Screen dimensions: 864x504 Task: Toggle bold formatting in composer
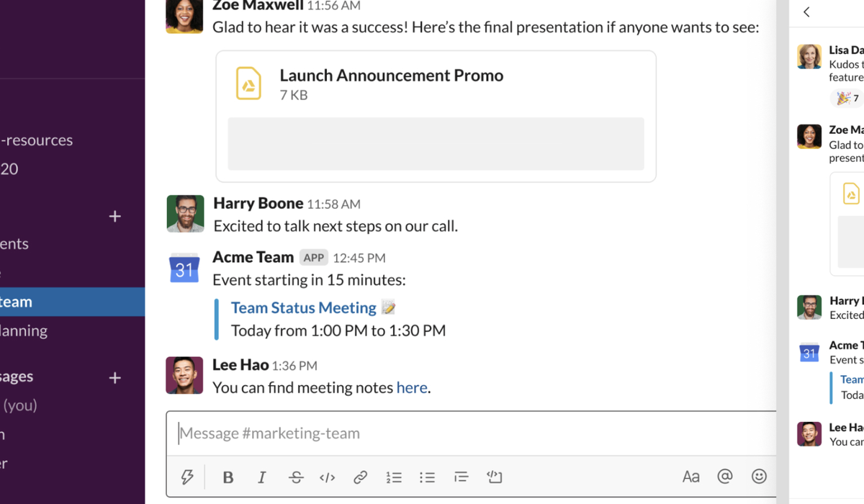click(228, 477)
